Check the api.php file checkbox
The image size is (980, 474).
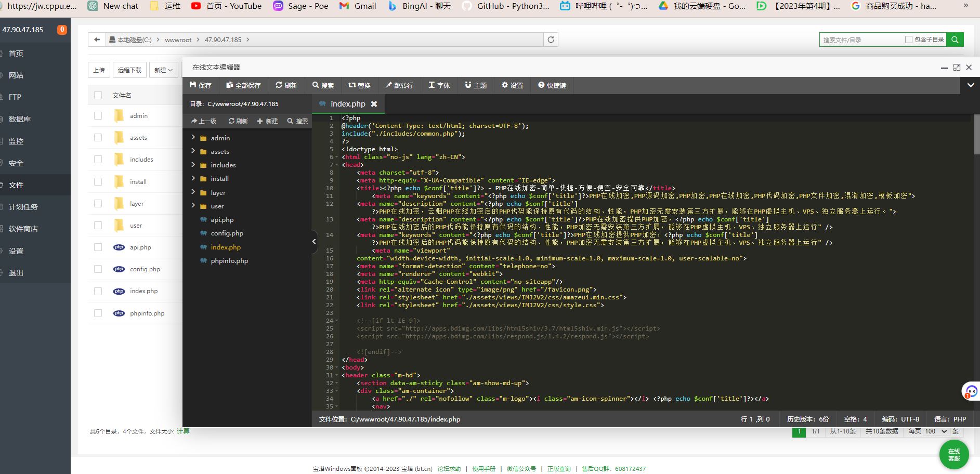98,247
